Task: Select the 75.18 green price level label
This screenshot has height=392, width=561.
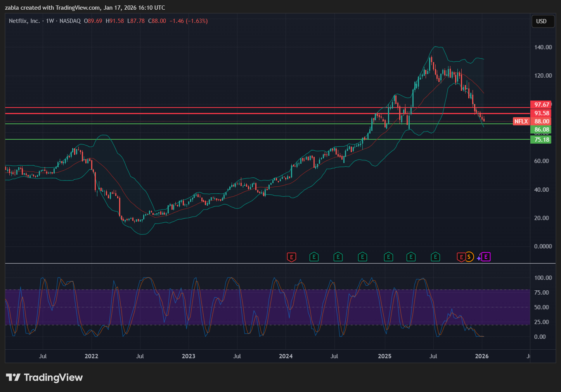Action: click(x=542, y=140)
